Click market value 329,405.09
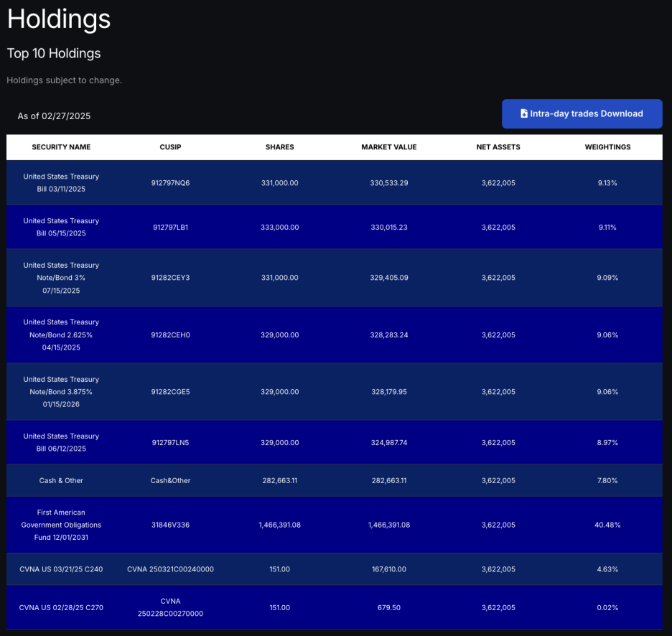672x636 pixels. tap(389, 278)
